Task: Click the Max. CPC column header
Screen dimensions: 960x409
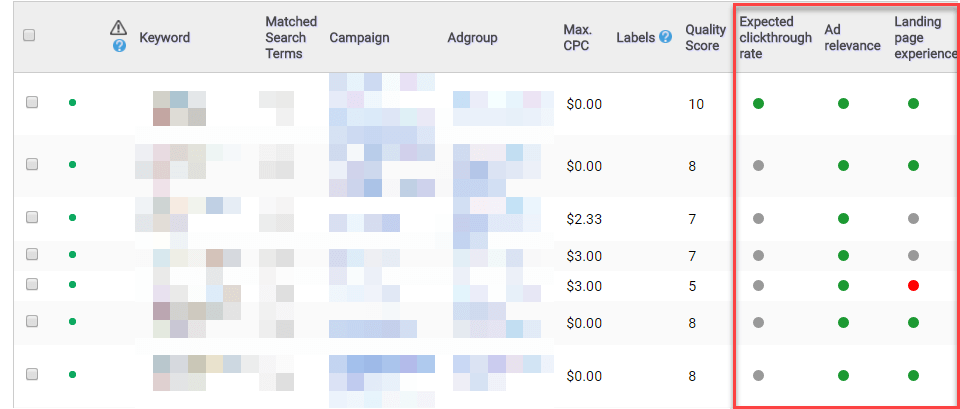Action: pyautogui.click(x=577, y=38)
